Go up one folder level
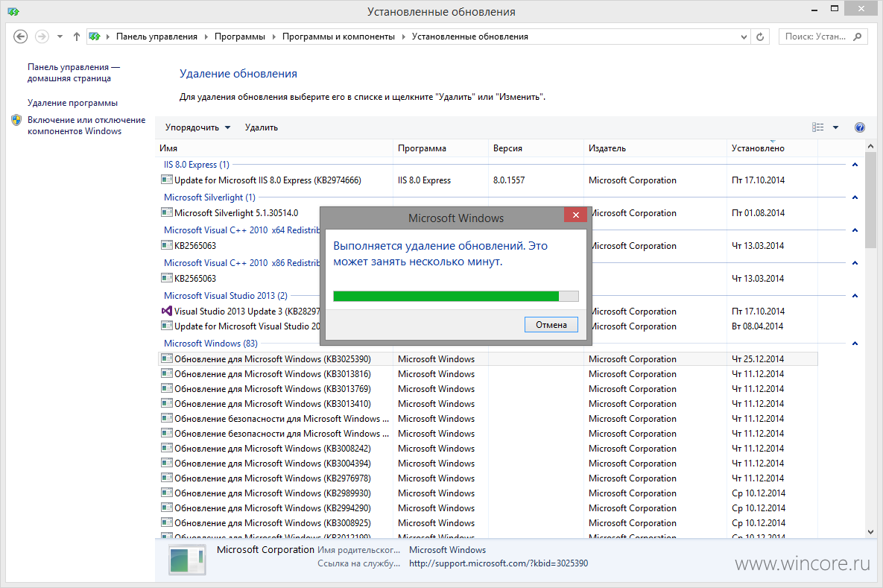 point(77,37)
